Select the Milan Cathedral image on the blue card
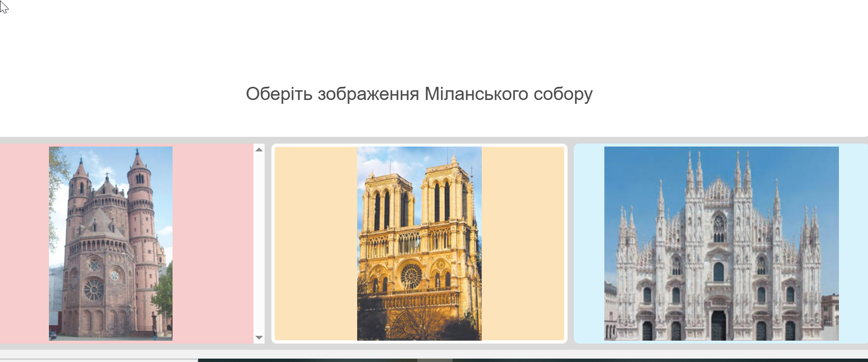This screenshot has height=362, width=868. click(721, 243)
